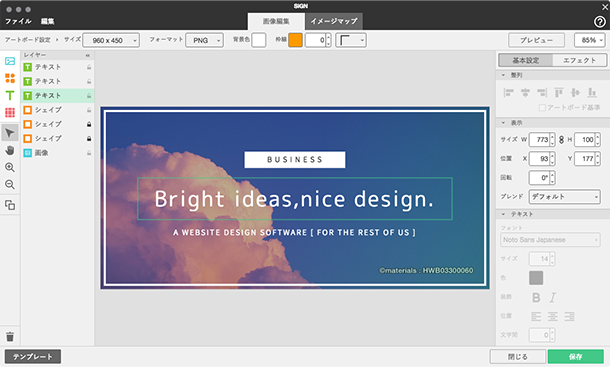Toggle lock on the second シェイプ layer

(89, 124)
